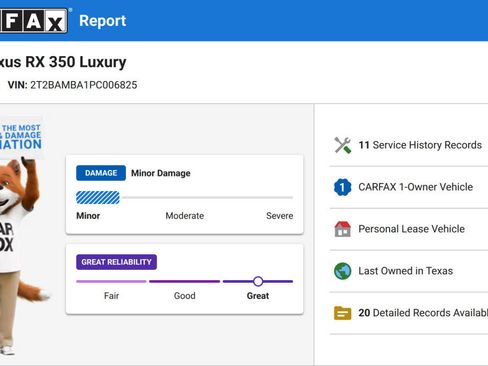The image size is (488, 366).
Task: Click the Moderate damage label
Action: pyautogui.click(x=185, y=216)
